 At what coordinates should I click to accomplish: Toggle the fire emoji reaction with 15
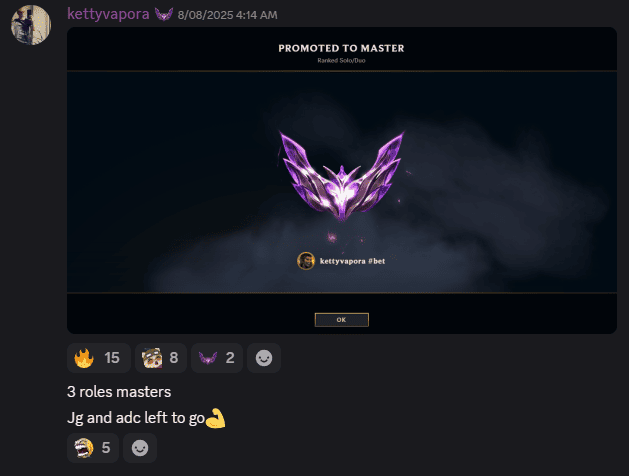99,358
